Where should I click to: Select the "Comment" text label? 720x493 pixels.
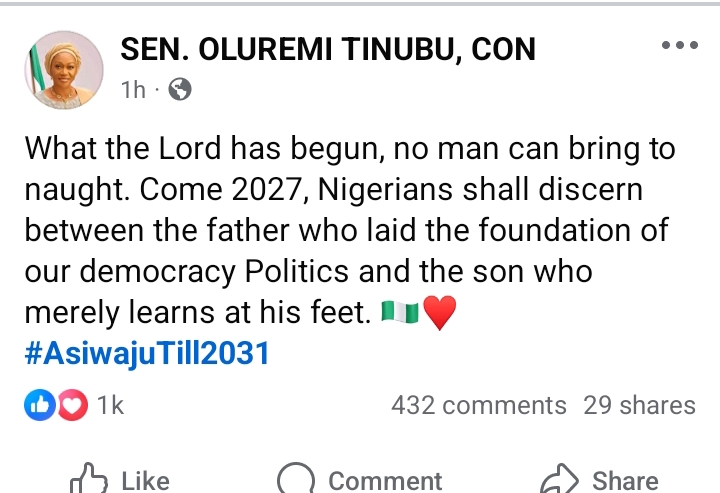385,481
